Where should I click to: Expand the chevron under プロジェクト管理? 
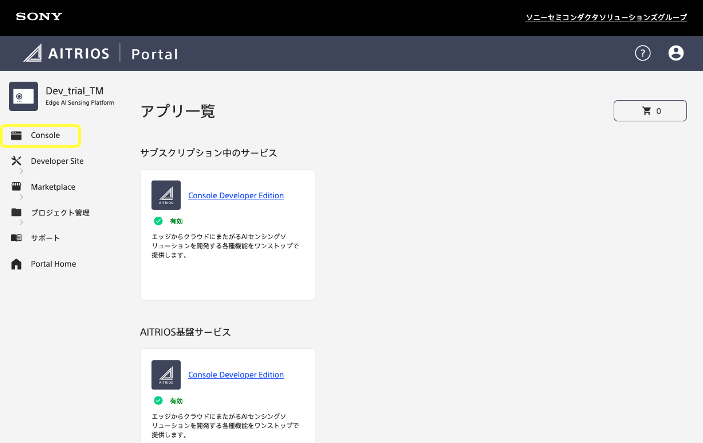21,222
